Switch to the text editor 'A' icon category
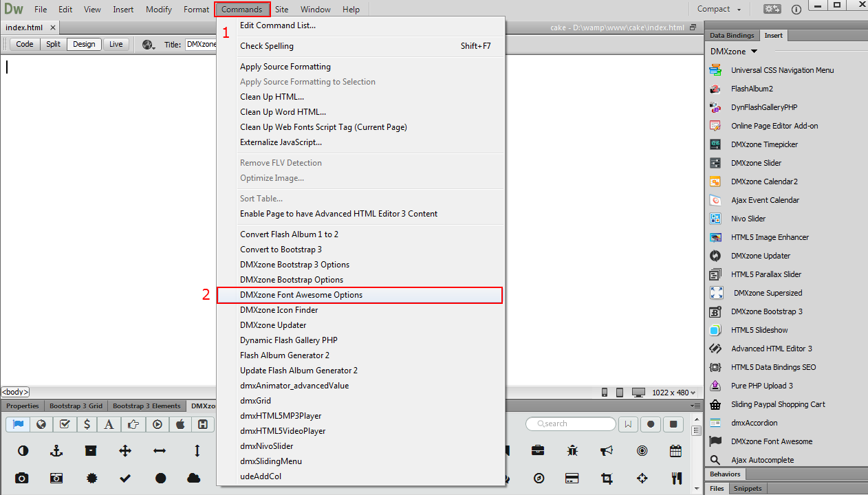This screenshot has height=495, width=868. tap(110, 424)
